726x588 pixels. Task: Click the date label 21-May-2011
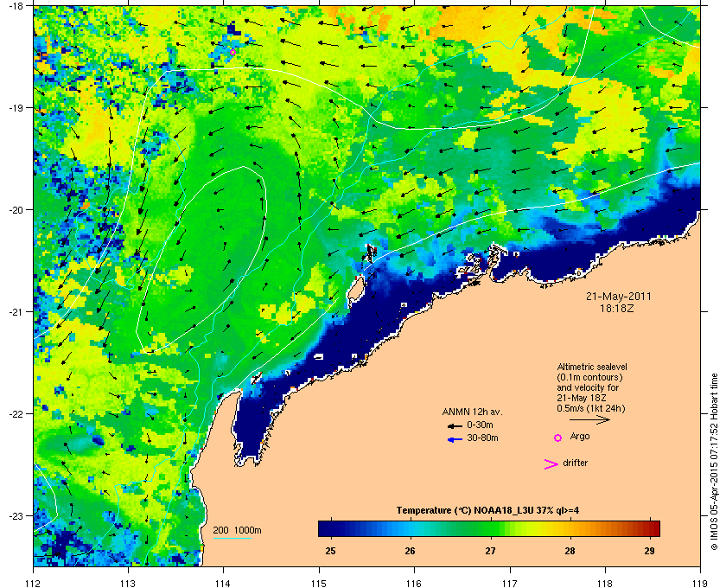[619, 297]
